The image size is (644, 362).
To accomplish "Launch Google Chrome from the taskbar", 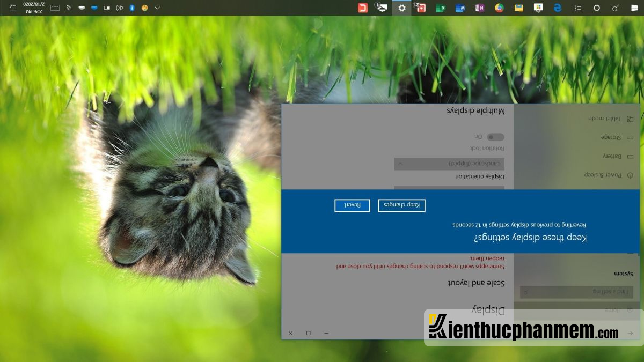I will tap(499, 8).
